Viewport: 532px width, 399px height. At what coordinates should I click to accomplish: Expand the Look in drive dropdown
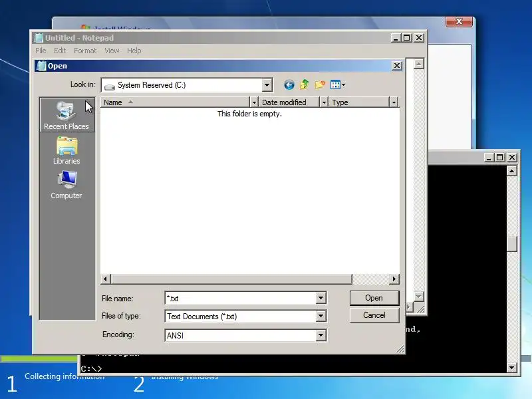coord(267,85)
